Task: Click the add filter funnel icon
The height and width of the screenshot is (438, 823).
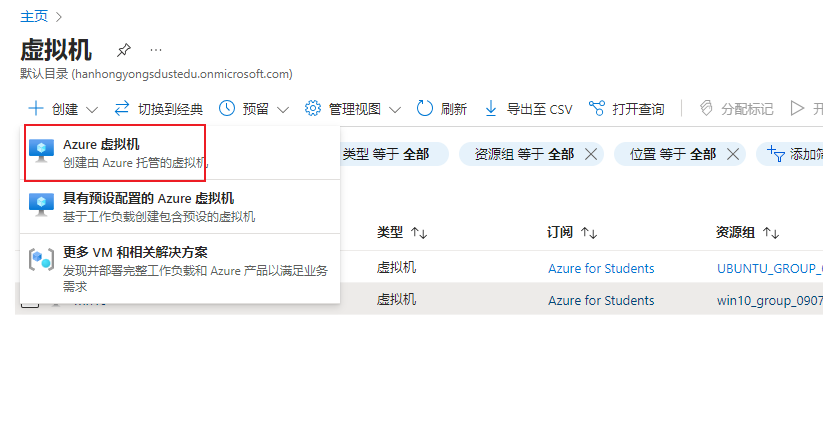Action: point(776,154)
